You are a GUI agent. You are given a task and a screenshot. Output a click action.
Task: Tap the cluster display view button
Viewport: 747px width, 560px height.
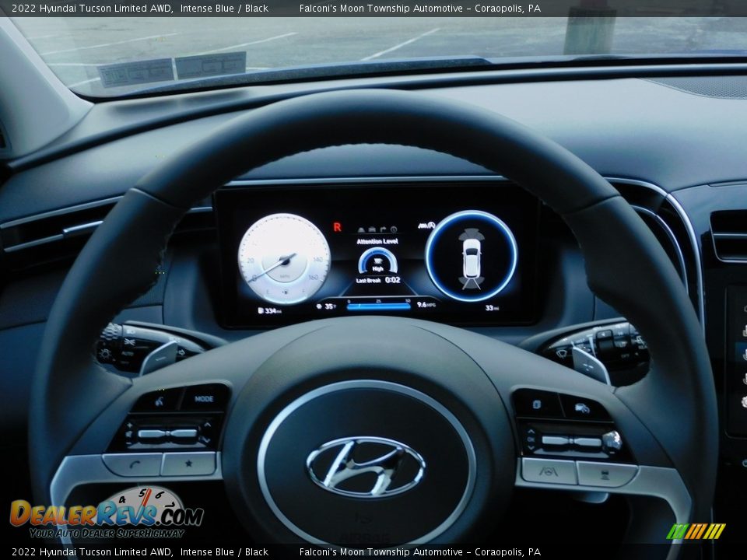(536, 404)
